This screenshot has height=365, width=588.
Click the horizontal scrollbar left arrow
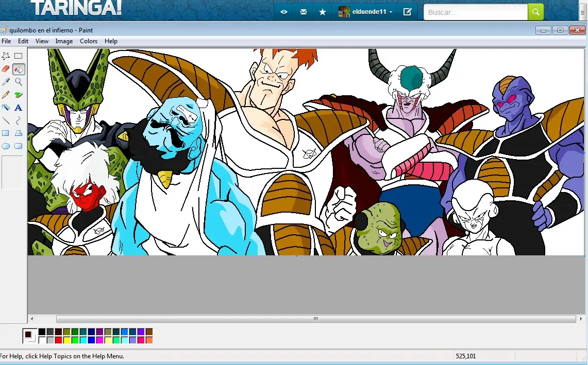point(32,319)
